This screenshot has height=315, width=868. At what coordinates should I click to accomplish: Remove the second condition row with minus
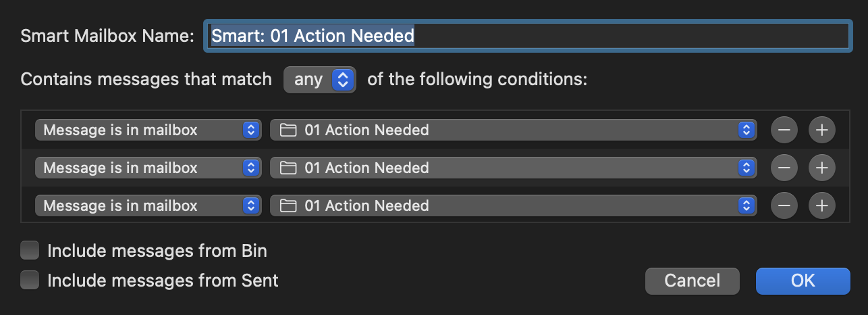point(784,168)
